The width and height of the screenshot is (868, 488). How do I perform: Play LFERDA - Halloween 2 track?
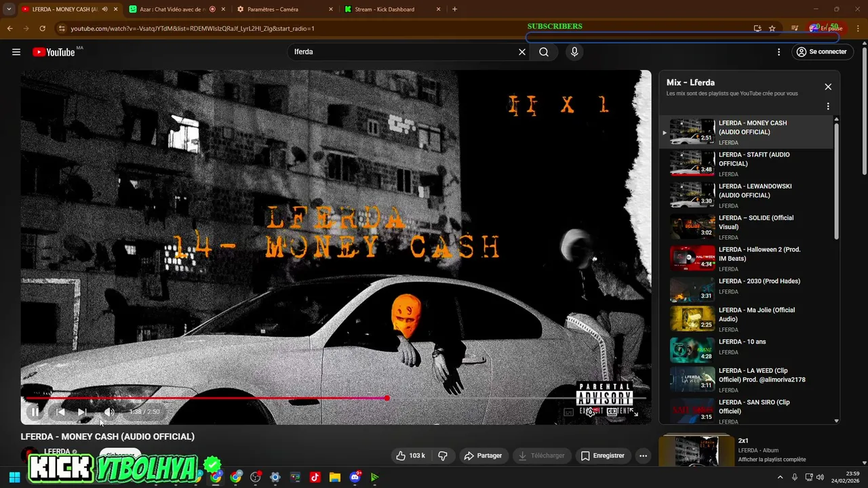click(747, 259)
